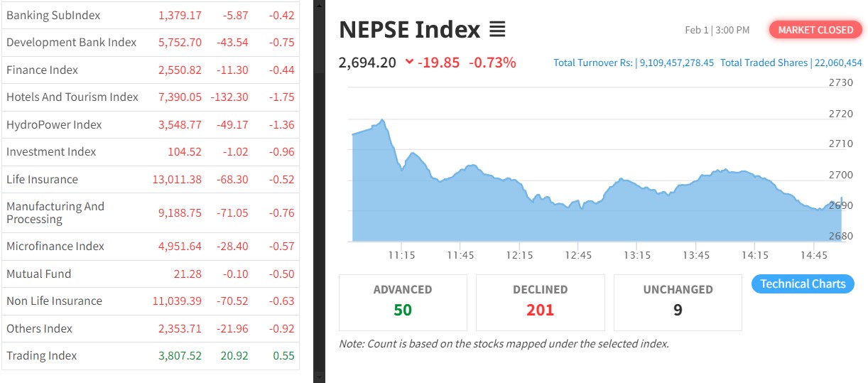Click the Advanced 50 stocks box
Screen dimensions: 868x383
403,302
